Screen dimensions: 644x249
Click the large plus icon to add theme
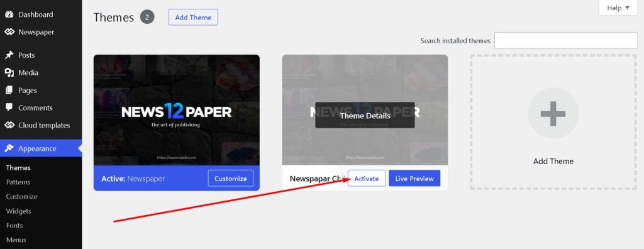[x=553, y=113]
